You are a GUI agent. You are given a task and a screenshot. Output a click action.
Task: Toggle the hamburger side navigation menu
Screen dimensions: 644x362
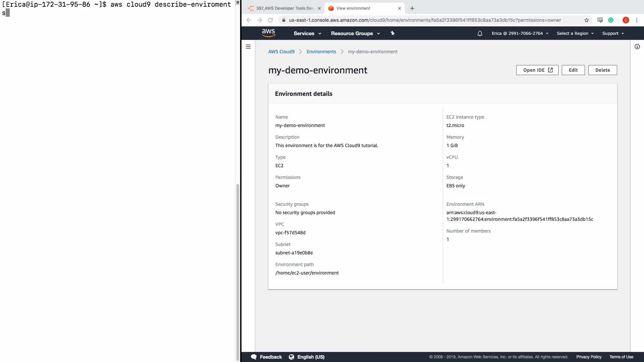[248, 47]
